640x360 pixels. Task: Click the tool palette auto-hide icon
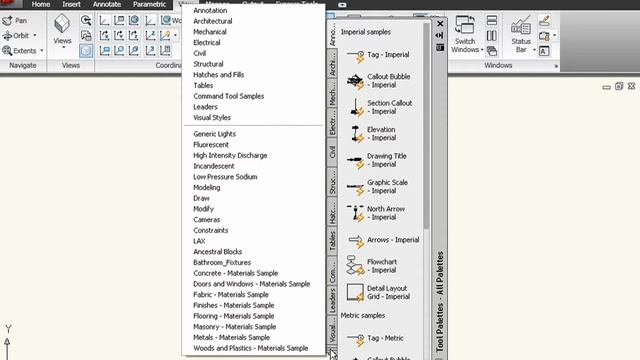click(440, 36)
